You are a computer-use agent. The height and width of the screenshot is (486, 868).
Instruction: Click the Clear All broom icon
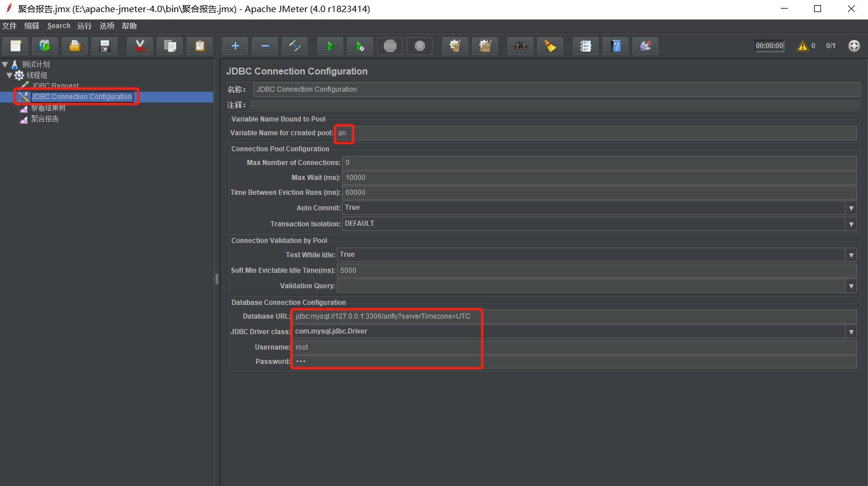pyautogui.click(x=485, y=46)
